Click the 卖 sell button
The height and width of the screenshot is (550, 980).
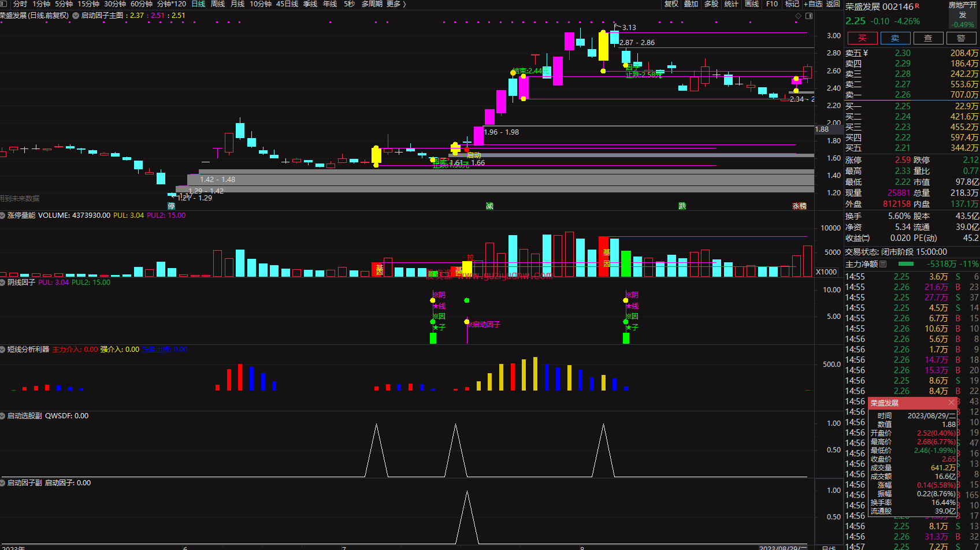tap(895, 38)
